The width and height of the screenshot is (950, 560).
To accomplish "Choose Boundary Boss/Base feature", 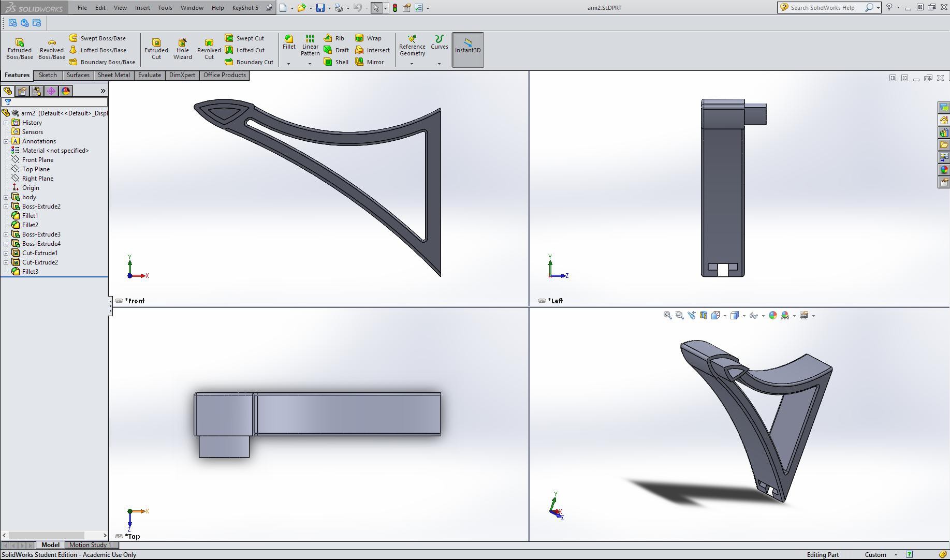I will pos(102,62).
